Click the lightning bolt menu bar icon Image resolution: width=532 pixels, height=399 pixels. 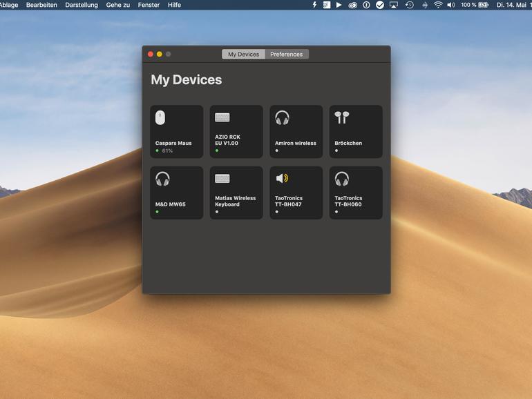pos(314,5)
